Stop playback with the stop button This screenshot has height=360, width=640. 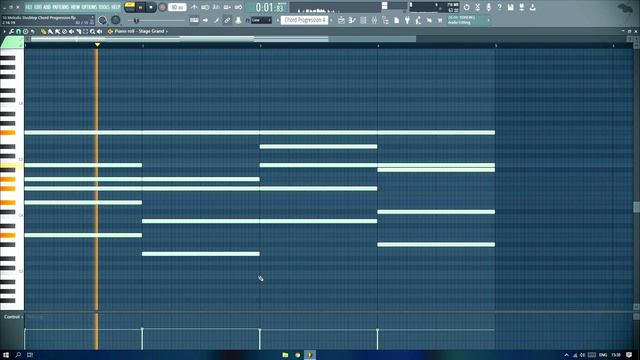151,7
